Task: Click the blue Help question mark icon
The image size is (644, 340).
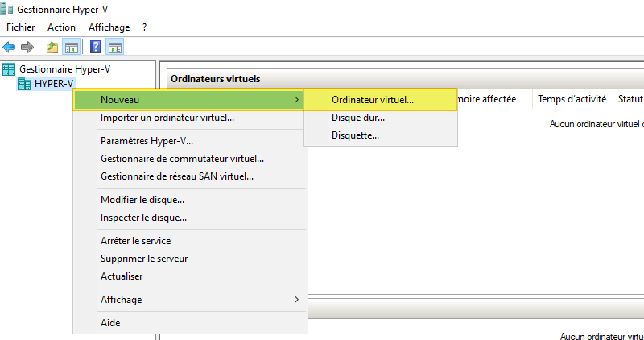Action: point(96,47)
